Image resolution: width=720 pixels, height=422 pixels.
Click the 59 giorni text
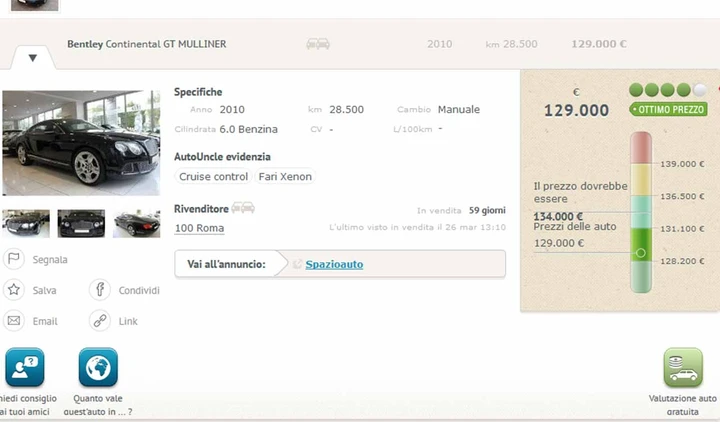pyautogui.click(x=487, y=210)
